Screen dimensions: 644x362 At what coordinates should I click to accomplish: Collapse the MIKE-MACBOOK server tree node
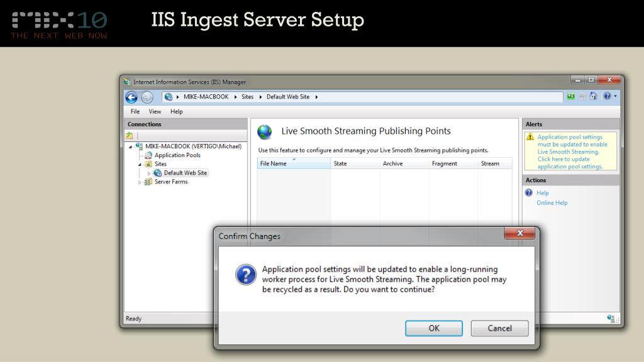tap(131, 146)
